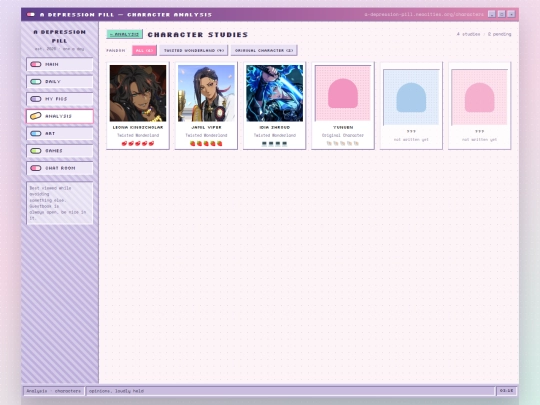The width and height of the screenshot is (540, 405).
Task: Open the last pink placeholder unwritten card
Action: 479,106
